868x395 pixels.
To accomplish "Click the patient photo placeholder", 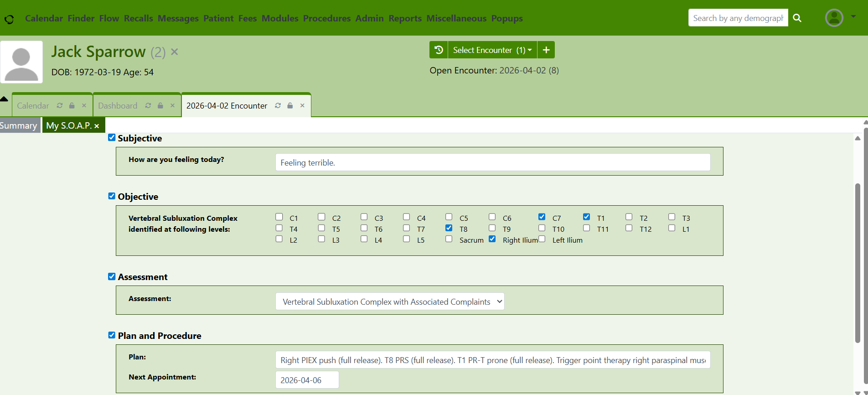I will point(21,62).
